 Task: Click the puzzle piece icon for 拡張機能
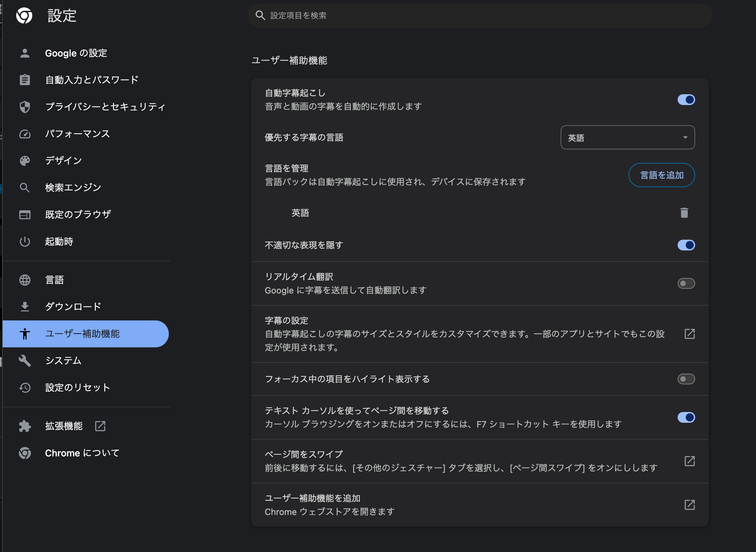[x=25, y=426]
